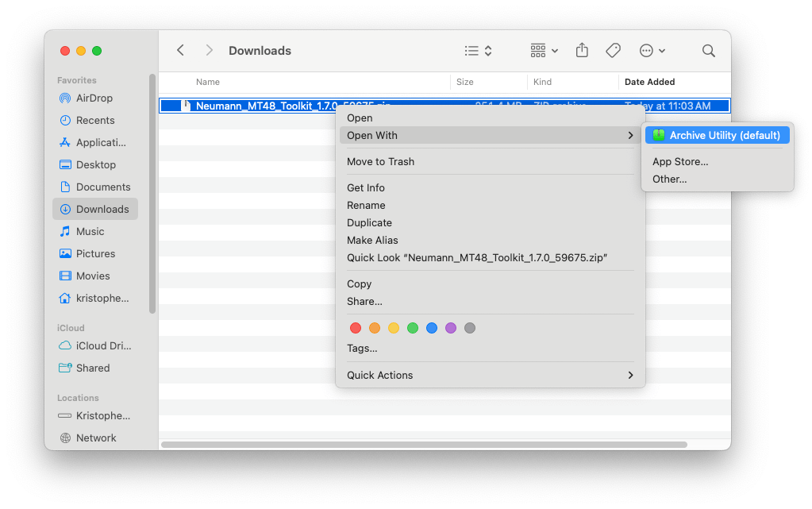Open the list view options switcher
Image resolution: width=812 pixels, height=509 pixels.
pos(478,51)
